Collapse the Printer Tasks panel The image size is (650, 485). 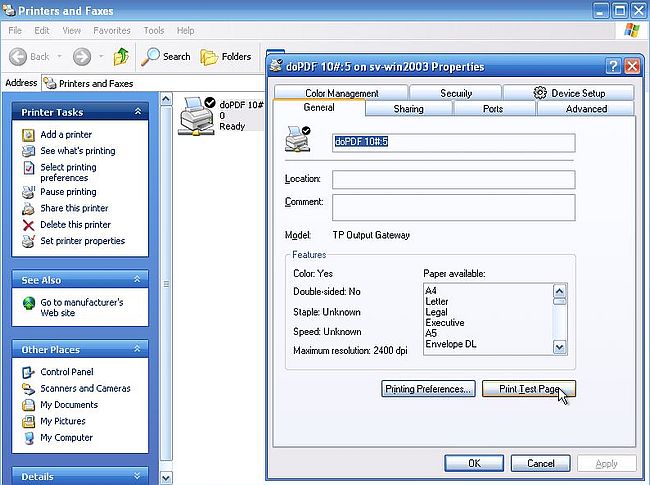coord(138,112)
